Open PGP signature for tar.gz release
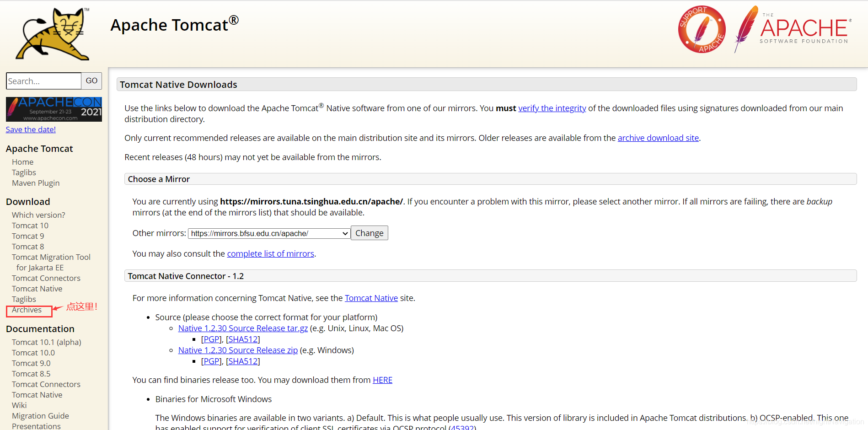The height and width of the screenshot is (430, 868). pyautogui.click(x=210, y=339)
